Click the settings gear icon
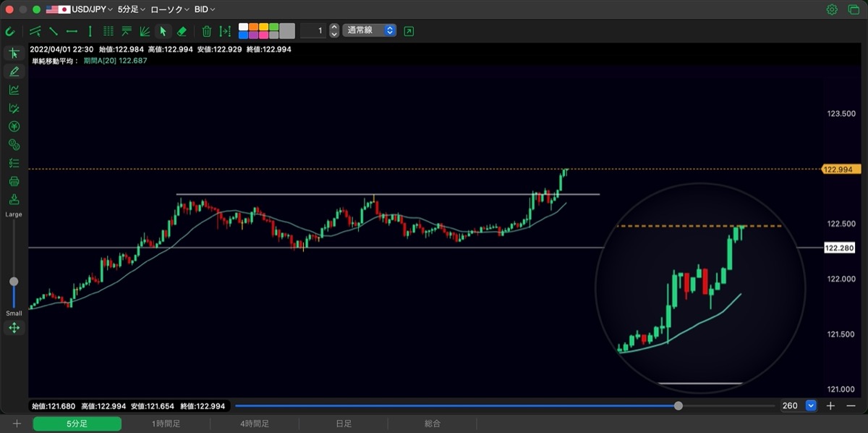 coord(832,9)
